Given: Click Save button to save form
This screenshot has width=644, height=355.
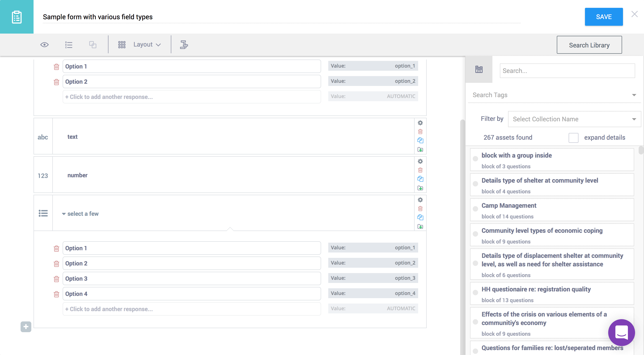Looking at the screenshot, I should (604, 17).
